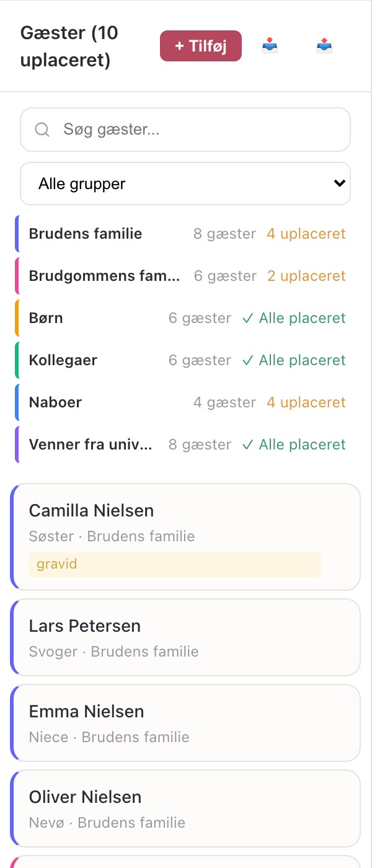
Task: Click 2 uplaceret beside Brudgommens familie
Action: tap(306, 276)
